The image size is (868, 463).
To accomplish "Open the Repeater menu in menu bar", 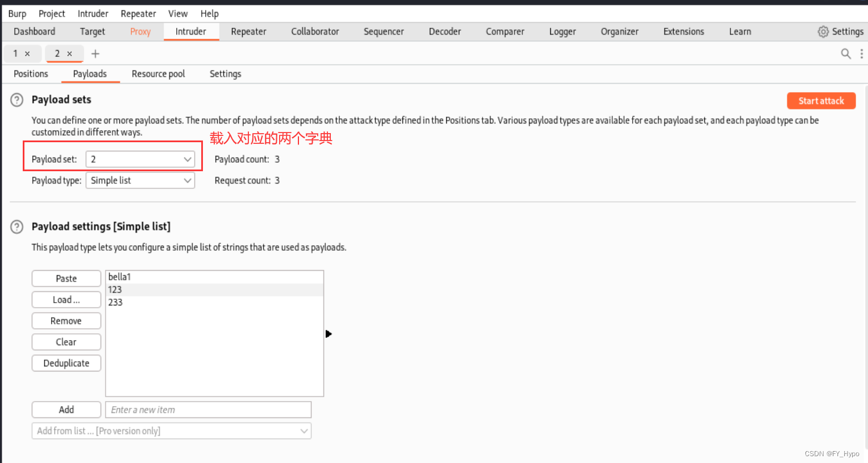I will (138, 14).
